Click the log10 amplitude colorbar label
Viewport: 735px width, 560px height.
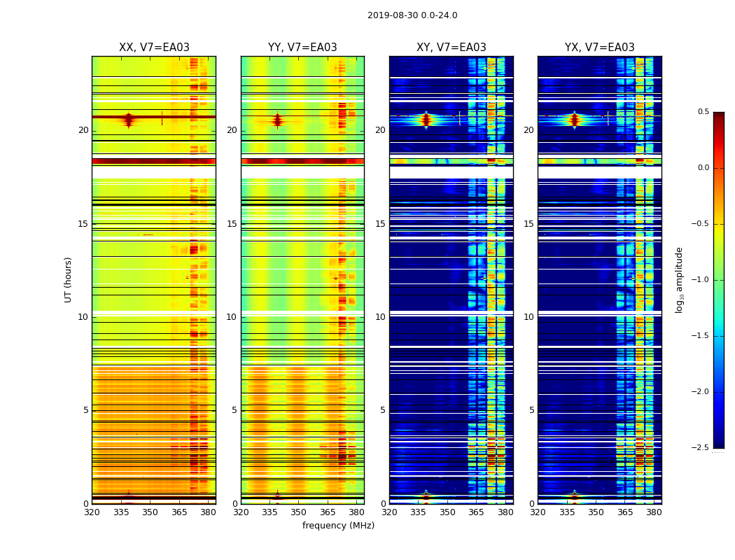tap(679, 280)
